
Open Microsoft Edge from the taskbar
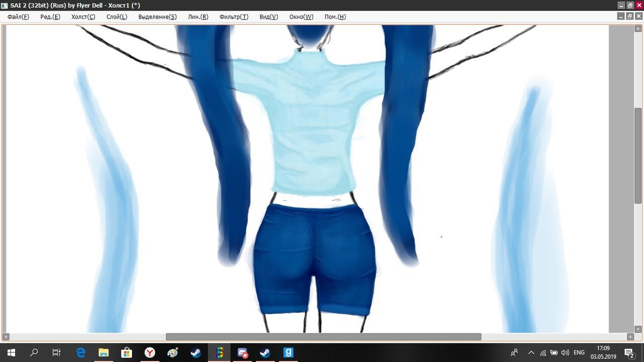click(80, 352)
